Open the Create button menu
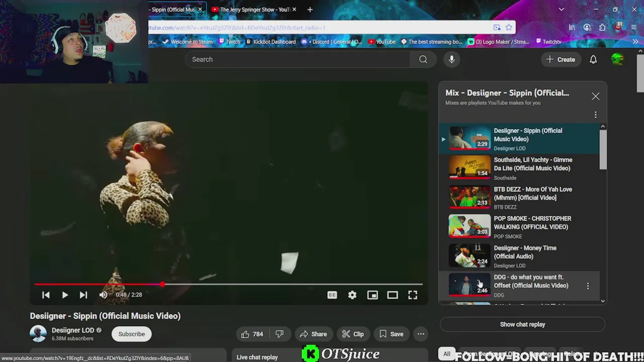The height and width of the screenshot is (362, 644). coord(561,59)
